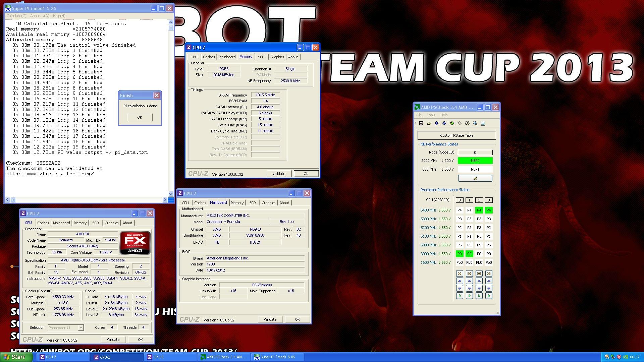Click the auto icon button for CPU 1 column
Viewport: 644px width, 362px height.
click(469, 274)
